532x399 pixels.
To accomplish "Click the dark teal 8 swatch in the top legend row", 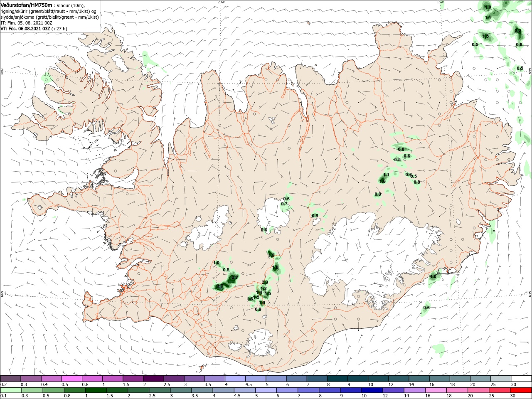I will coord(337,379).
